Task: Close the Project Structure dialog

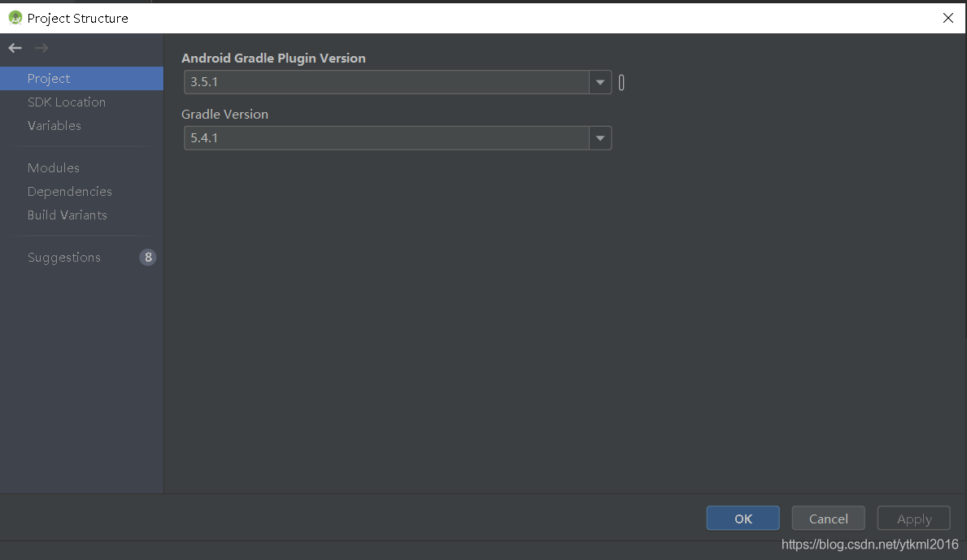Action: [x=948, y=18]
